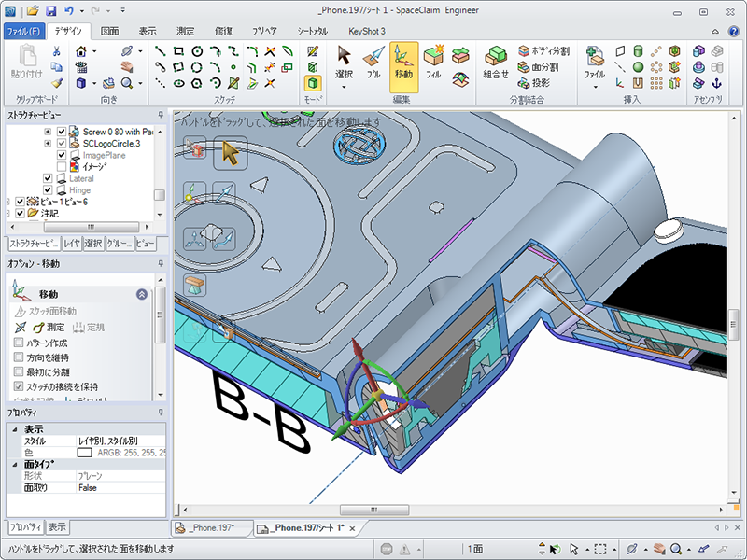Switch to the レイヤ panel tab
Image resolution: width=747 pixels, height=560 pixels.
71,244
